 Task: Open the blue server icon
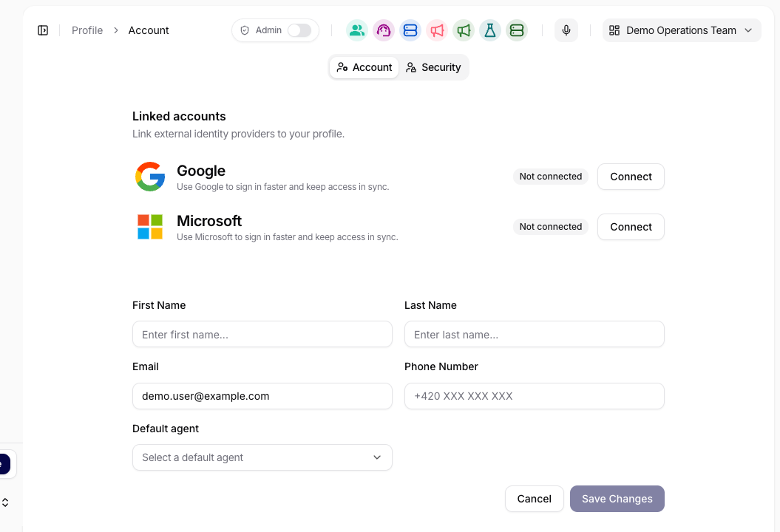410,30
